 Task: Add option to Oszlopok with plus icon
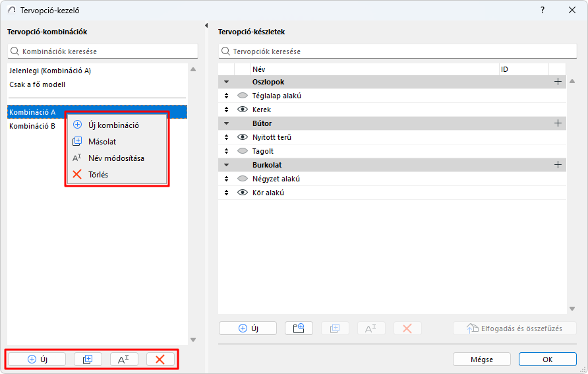click(x=558, y=82)
